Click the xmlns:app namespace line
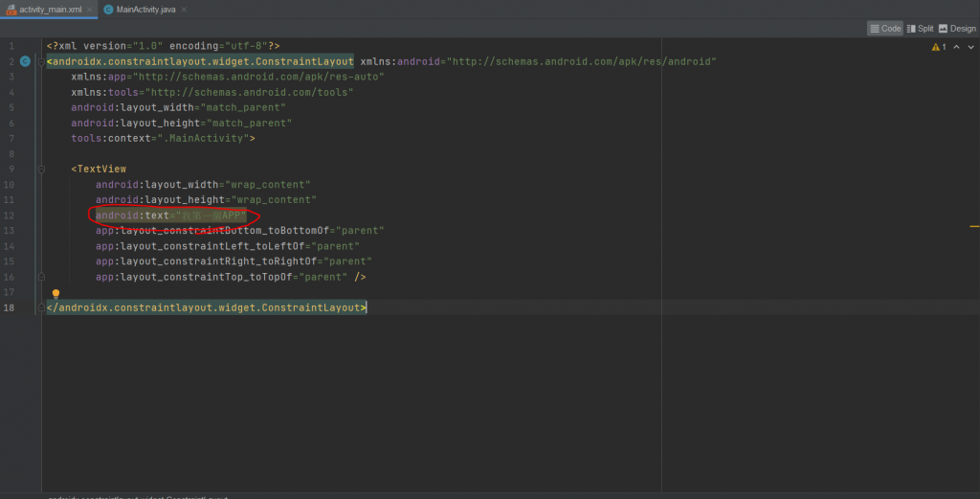980x499 pixels. 228,77
